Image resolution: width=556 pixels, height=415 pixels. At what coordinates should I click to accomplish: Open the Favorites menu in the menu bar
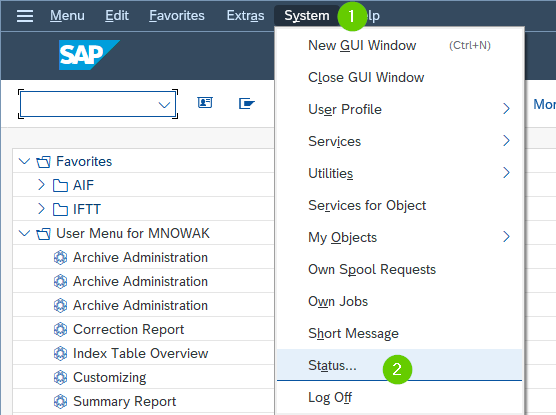tap(177, 16)
